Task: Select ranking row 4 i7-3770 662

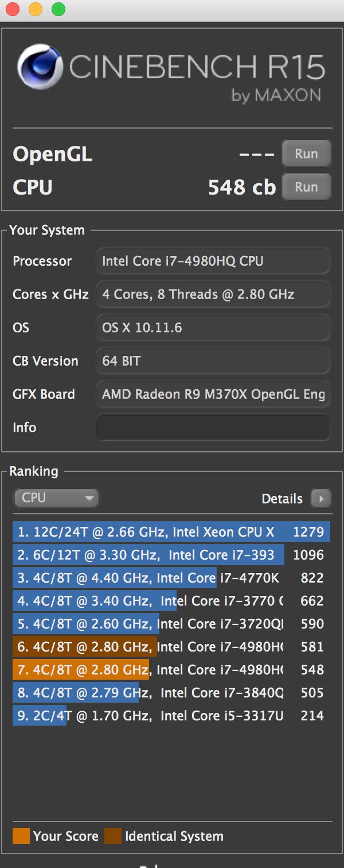Action: [171, 600]
